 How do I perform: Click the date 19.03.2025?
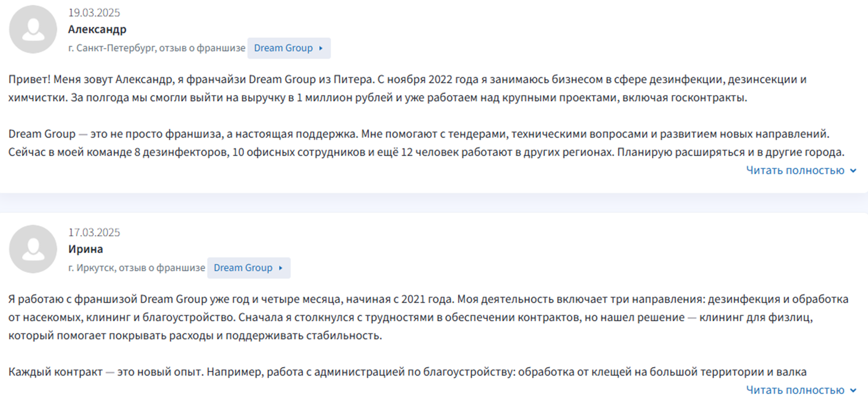tap(94, 13)
